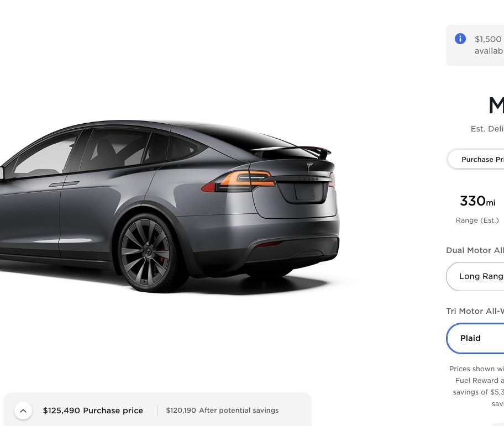The image size is (504, 426).
Task: Click the Tesla T logo on trunk
Action: (310, 166)
